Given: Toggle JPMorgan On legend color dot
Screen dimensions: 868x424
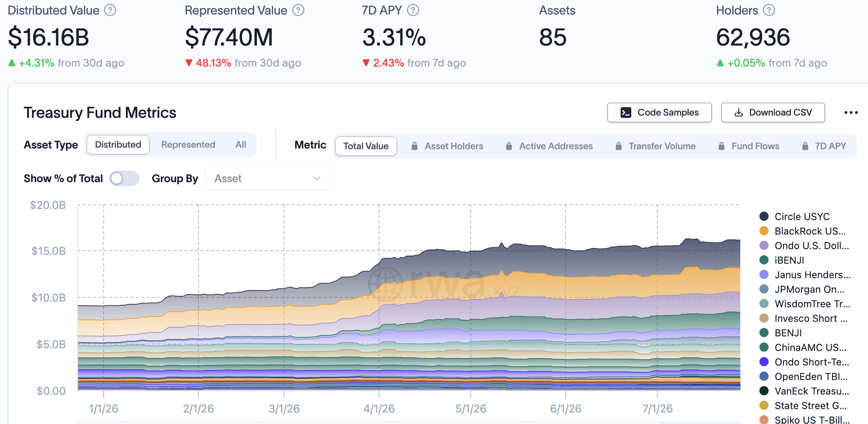Looking at the screenshot, I should [764, 289].
